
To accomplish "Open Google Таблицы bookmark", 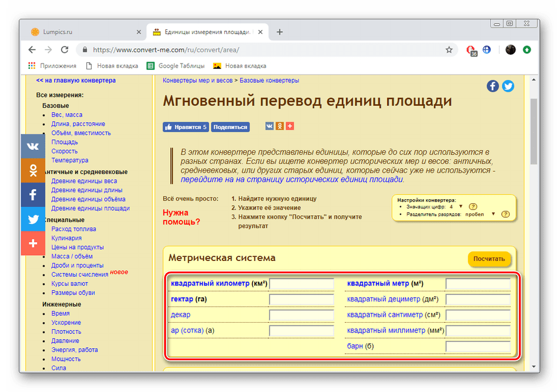I will [176, 66].
